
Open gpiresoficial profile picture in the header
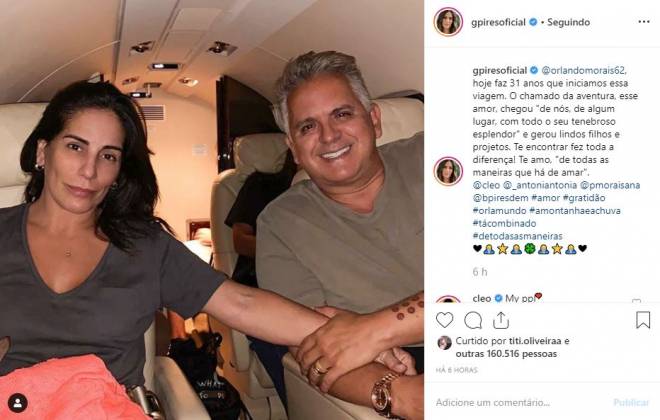click(x=448, y=21)
